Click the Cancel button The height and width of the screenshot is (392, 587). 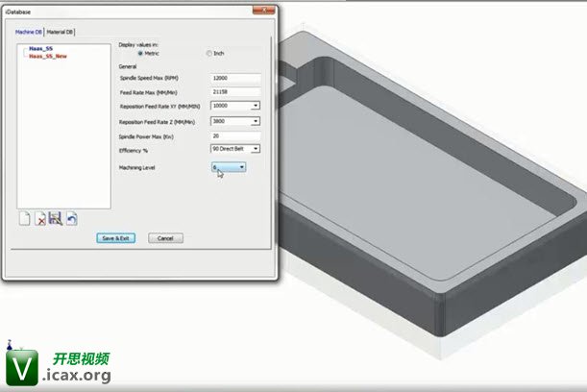165,238
